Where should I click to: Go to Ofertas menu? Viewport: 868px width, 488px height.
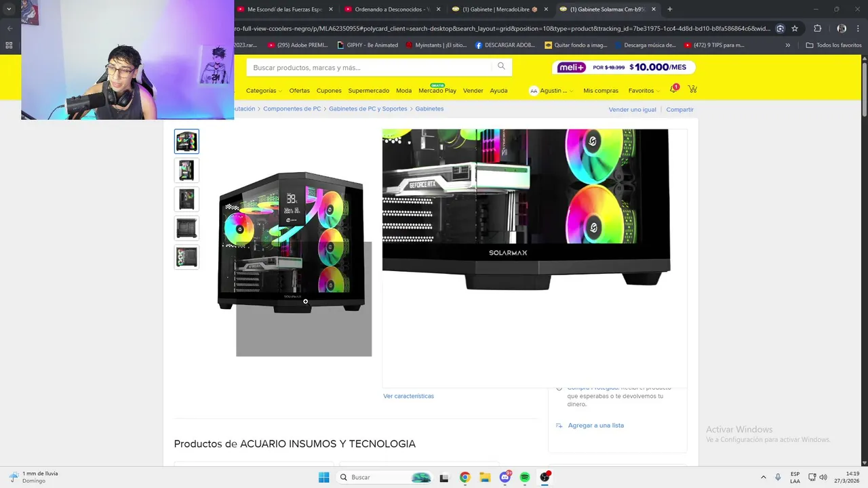click(299, 90)
